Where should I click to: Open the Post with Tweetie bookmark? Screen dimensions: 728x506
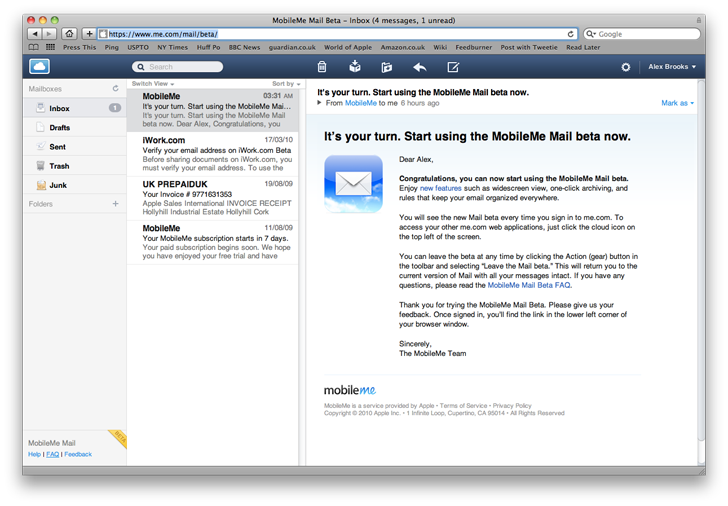529,47
